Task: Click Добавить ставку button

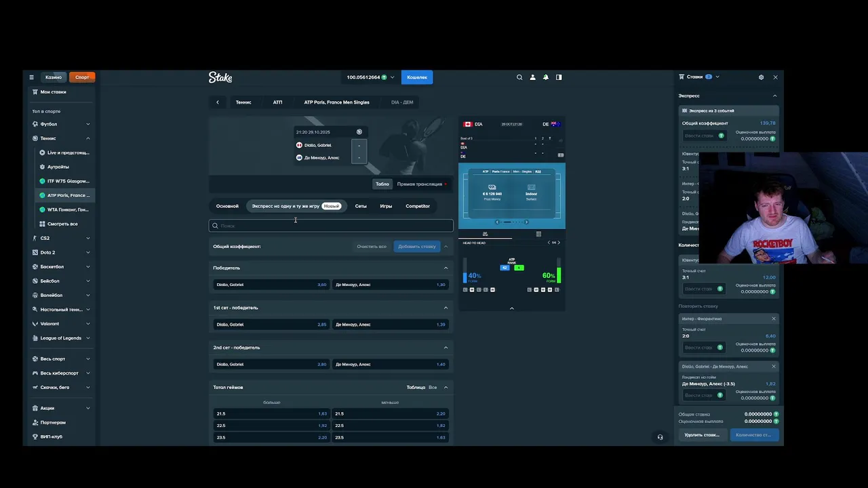Action: 417,246
